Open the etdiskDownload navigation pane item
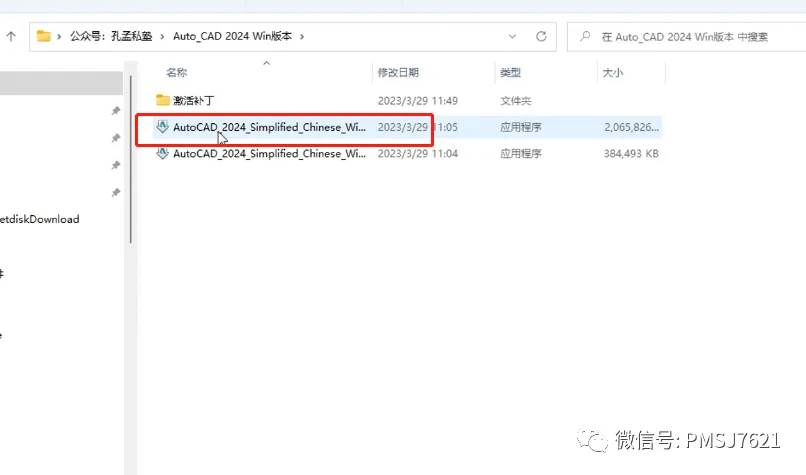The width and height of the screenshot is (806, 475). tap(40, 219)
